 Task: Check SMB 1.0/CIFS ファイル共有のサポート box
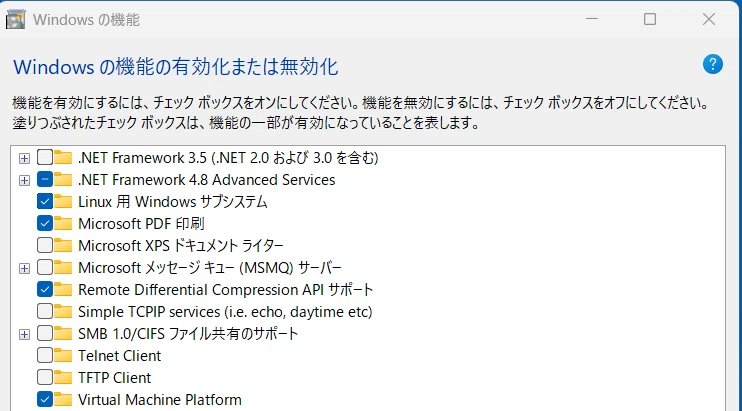(45, 333)
